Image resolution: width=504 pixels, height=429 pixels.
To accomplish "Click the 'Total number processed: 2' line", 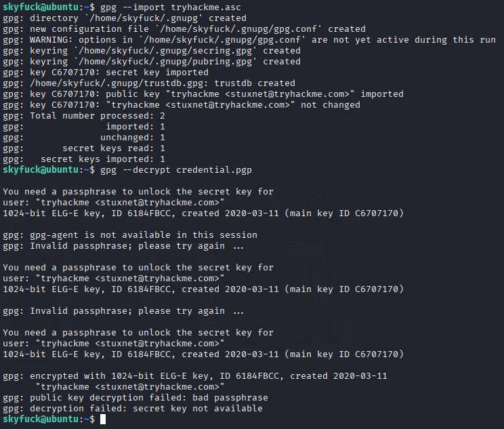I will [84, 116].
